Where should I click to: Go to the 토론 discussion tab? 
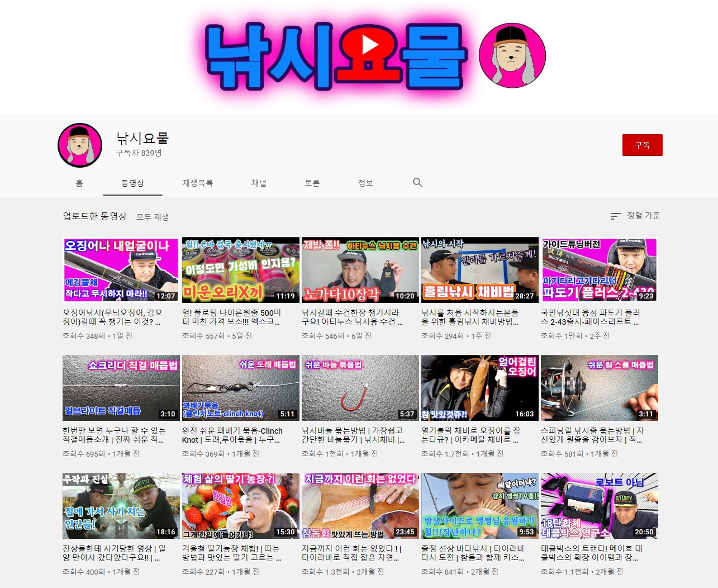(x=312, y=183)
